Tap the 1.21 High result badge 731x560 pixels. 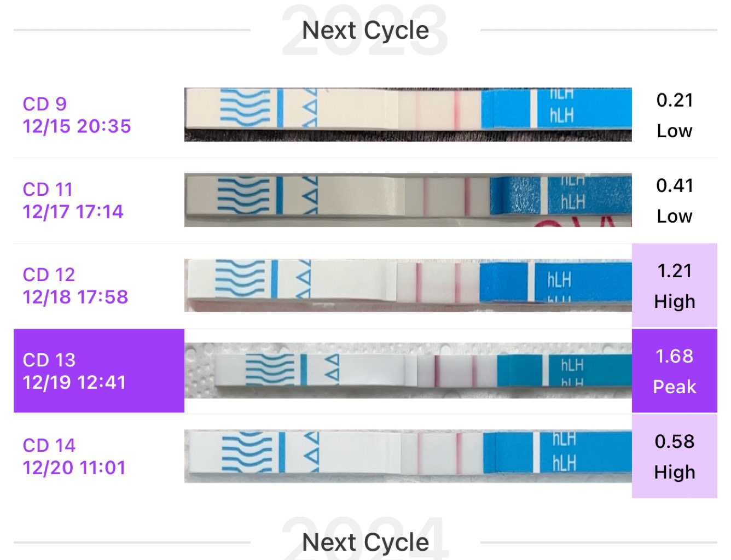(675, 285)
